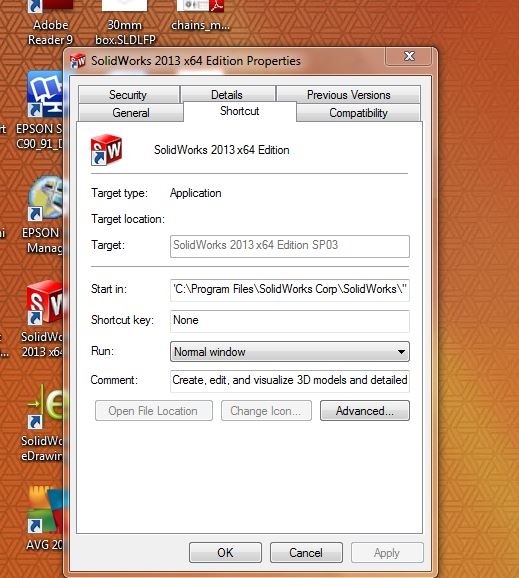Click the greyed Target field

[290, 246]
